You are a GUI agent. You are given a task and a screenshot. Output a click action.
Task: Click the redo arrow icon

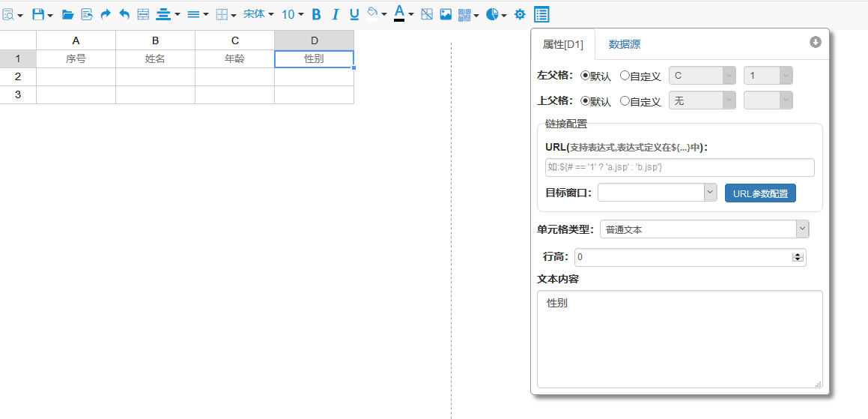tap(106, 14)
